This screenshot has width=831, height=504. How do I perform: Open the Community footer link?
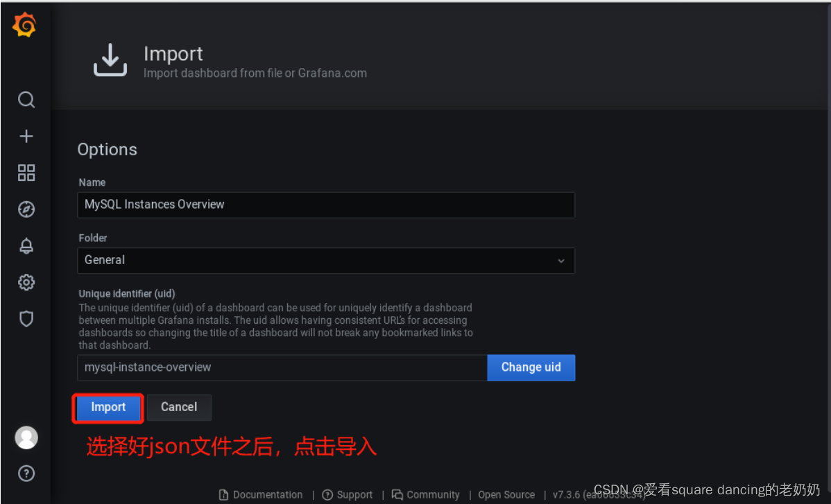pos(426,494)
